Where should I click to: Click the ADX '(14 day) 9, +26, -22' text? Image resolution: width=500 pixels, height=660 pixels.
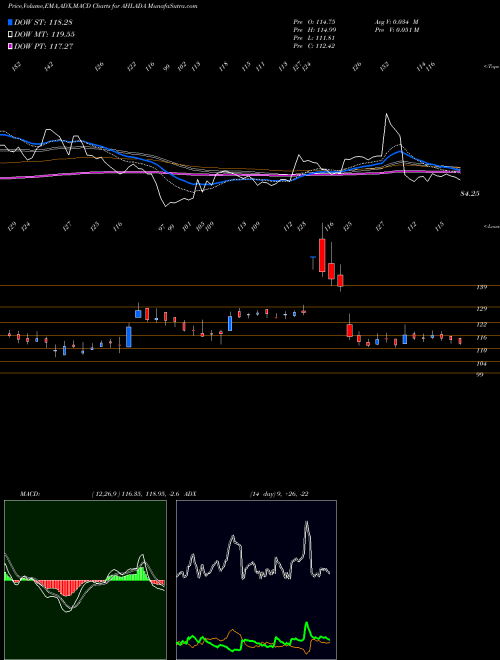click(x=279, y=494)
